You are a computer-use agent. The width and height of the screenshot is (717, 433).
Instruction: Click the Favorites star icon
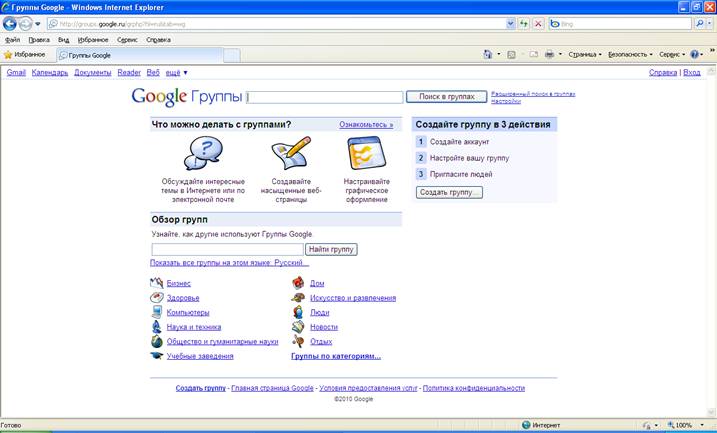8,55
